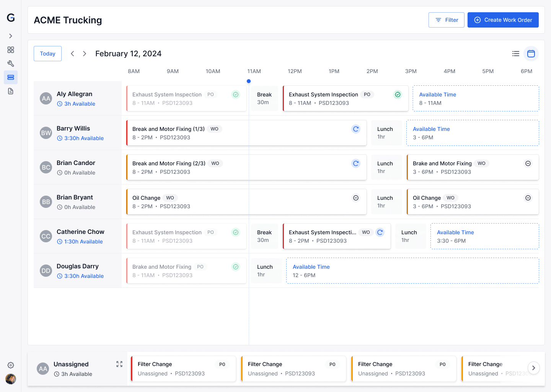Open settings gear in the sidebar
This screenshot has width=551, height=392.
coord(11,365)
